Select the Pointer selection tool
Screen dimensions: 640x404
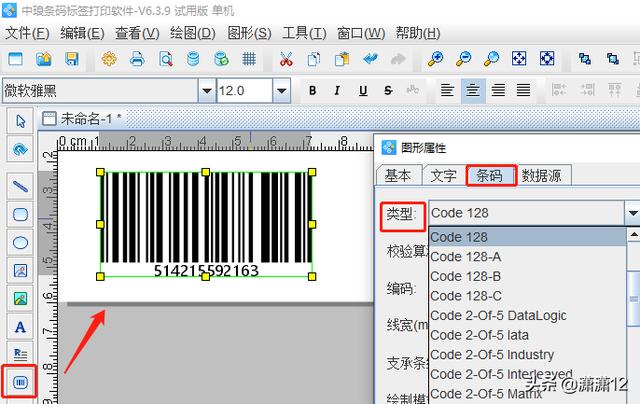(x=20, y=121)
